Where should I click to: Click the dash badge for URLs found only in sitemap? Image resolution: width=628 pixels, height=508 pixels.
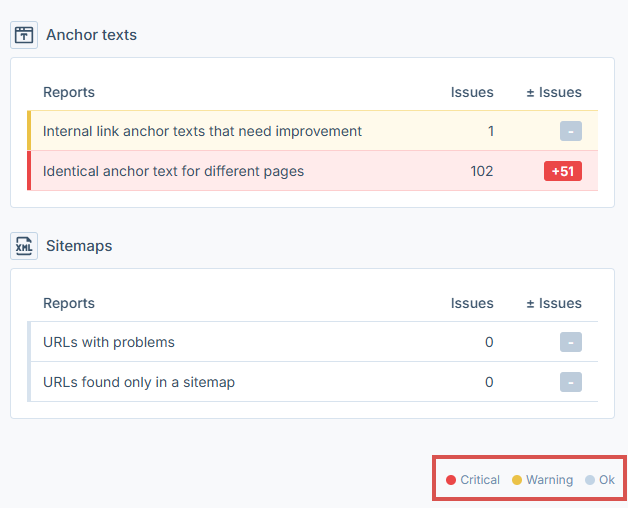coord(570,382)
